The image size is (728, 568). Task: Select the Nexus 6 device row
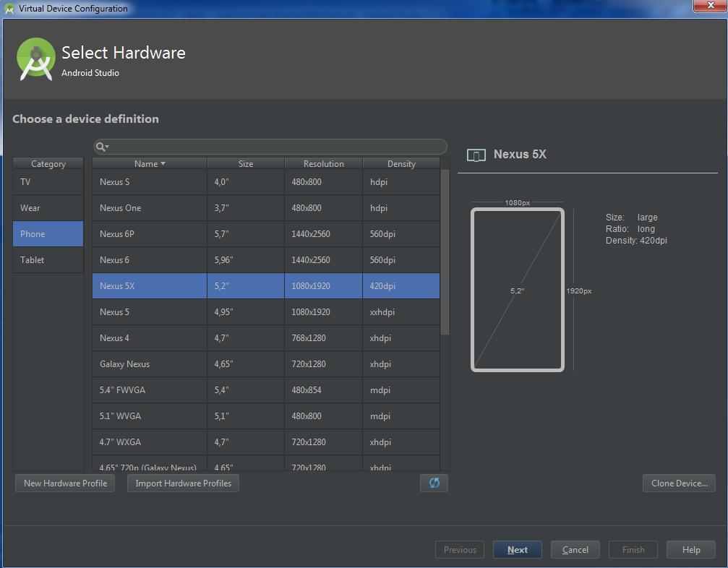tap(266, 260)
